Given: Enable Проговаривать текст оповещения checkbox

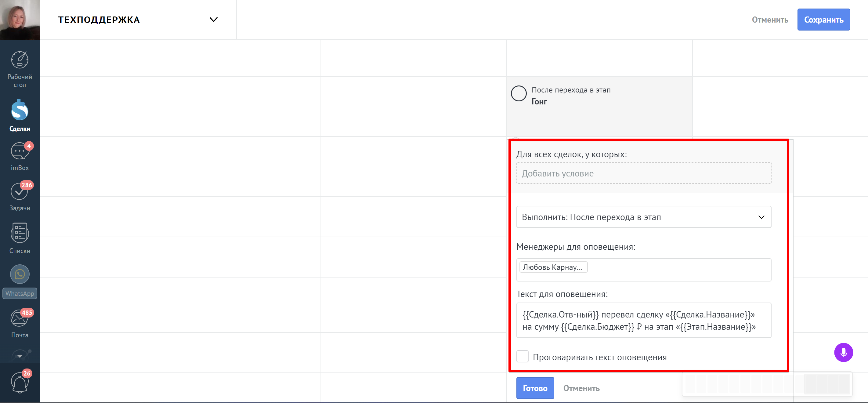Looking at the screenshot, I should point(522,357).
